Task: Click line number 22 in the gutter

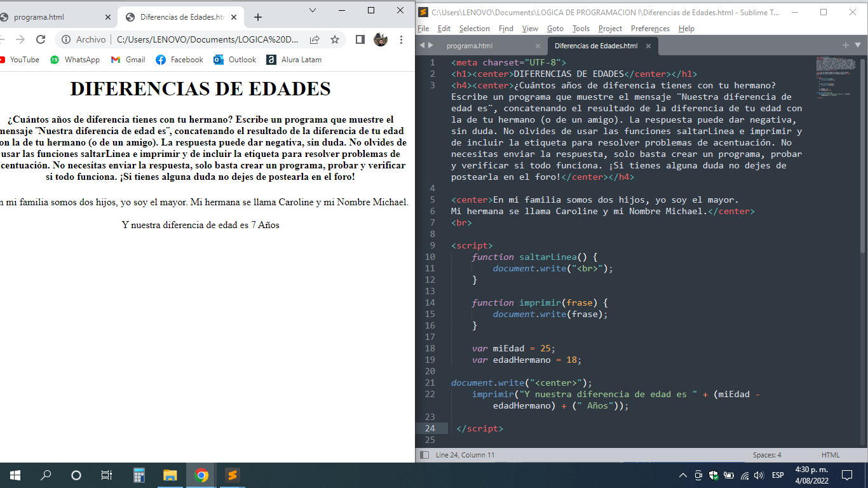Action: tap(430, 394)
